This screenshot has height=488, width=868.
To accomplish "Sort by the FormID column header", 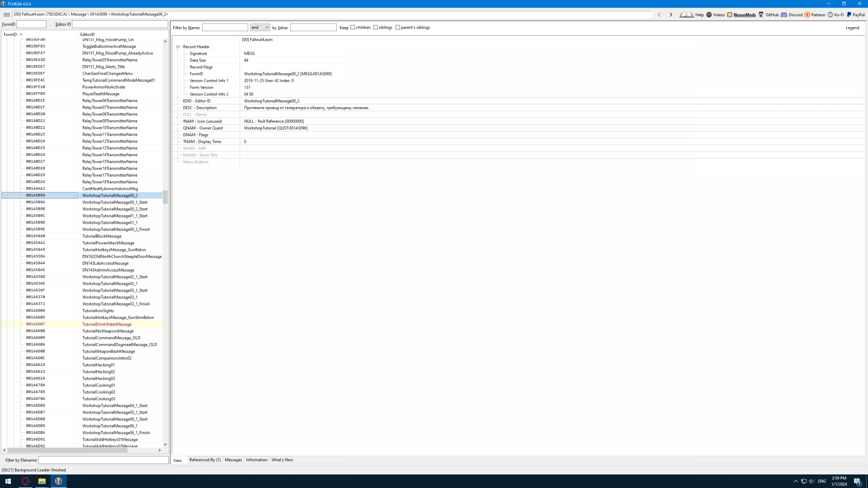I will tap(11, 34).
